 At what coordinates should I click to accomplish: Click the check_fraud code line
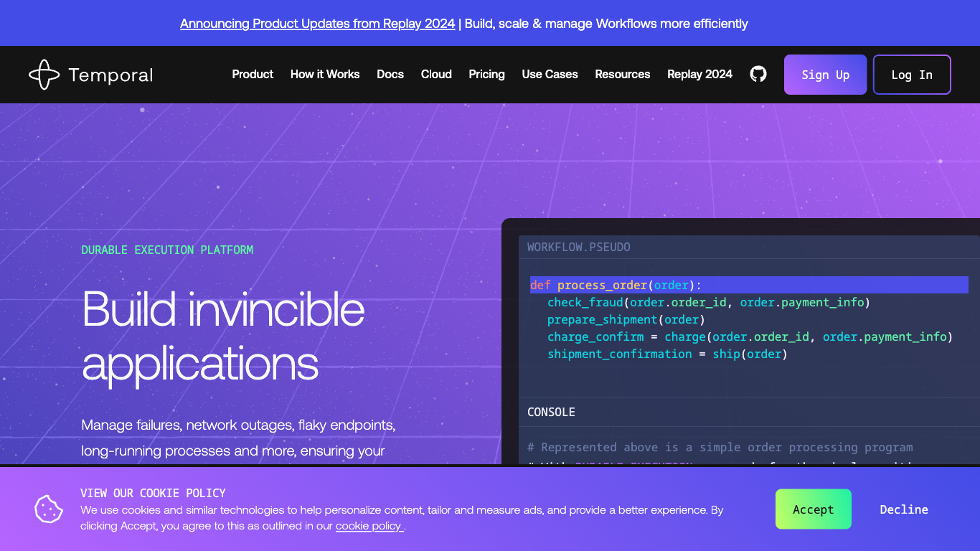pyautogui.click(x=709, y=303)
